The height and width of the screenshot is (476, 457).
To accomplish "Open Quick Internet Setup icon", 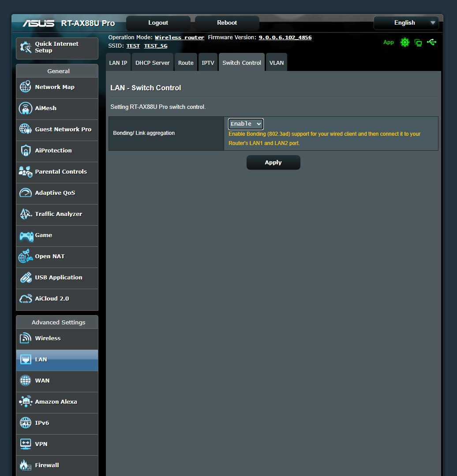I will 26,47.
